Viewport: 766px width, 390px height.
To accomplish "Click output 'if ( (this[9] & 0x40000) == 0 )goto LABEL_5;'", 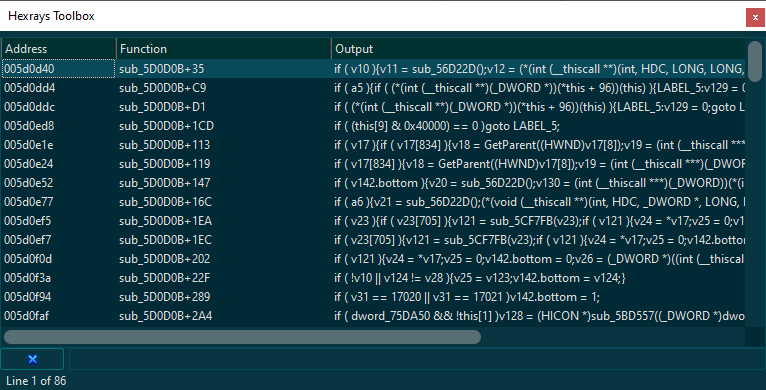I will [x=447, y=126].
